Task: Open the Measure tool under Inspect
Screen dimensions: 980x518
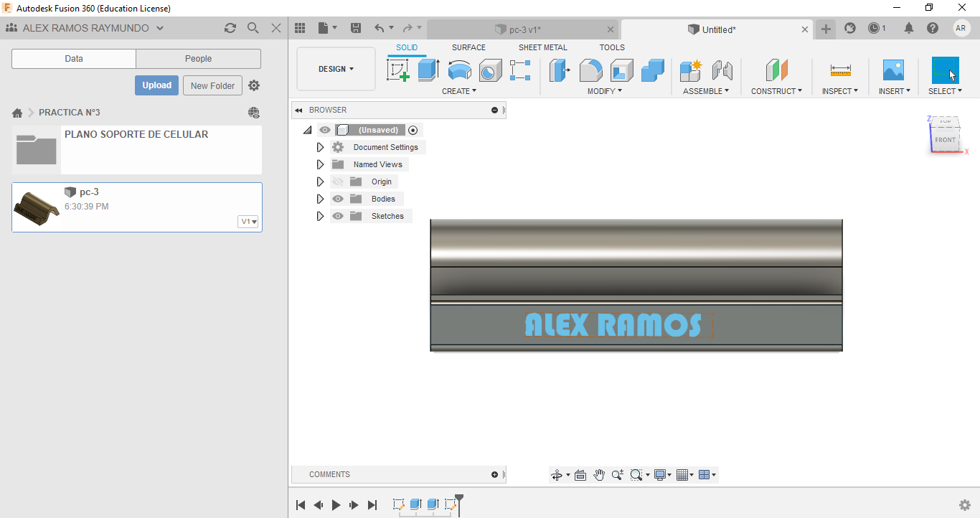Action: tap(840, 70)
